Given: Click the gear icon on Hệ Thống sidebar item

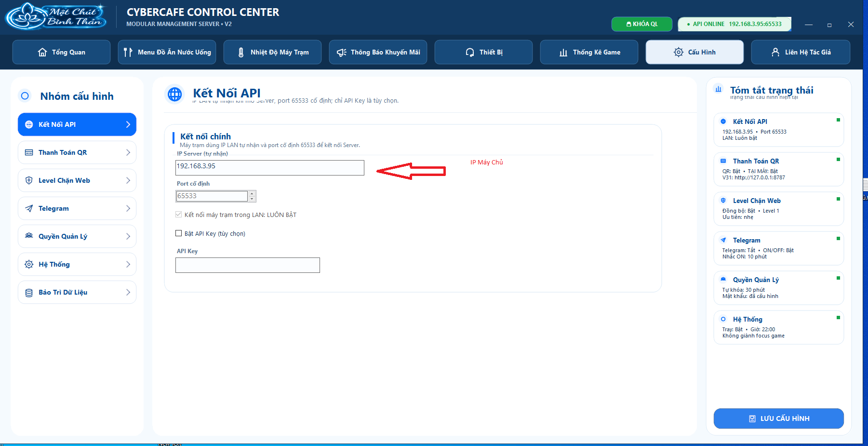Looking at the screenshot, I should (x=29, y=264).
